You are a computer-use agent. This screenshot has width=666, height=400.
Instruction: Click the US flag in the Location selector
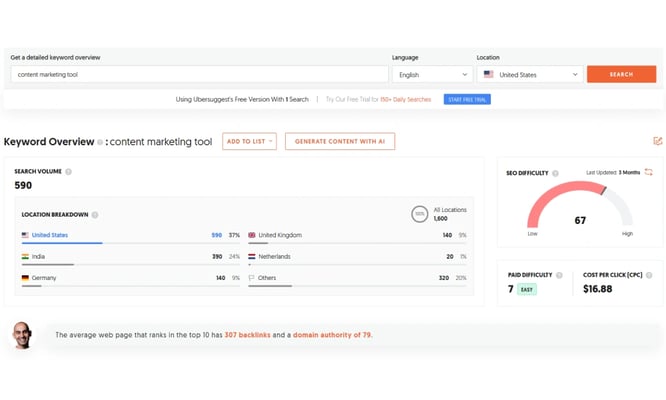click(488, 74)
